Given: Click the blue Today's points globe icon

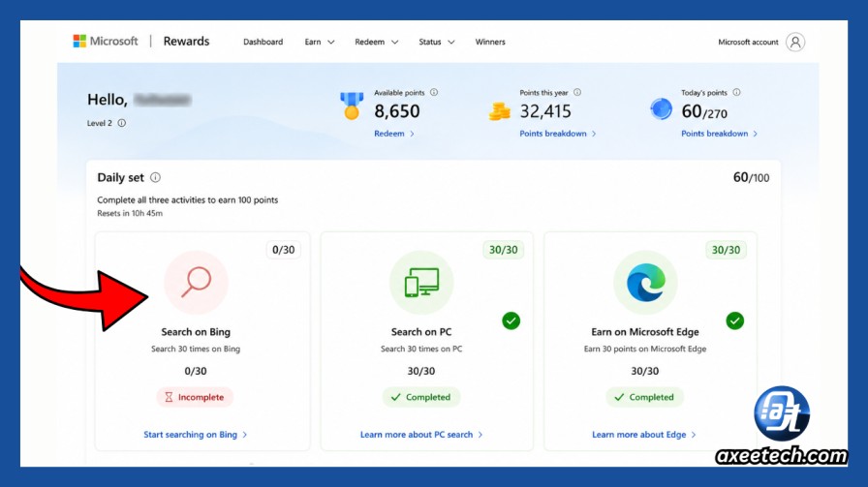Looking at the screenshot, I should pos(661,109).
